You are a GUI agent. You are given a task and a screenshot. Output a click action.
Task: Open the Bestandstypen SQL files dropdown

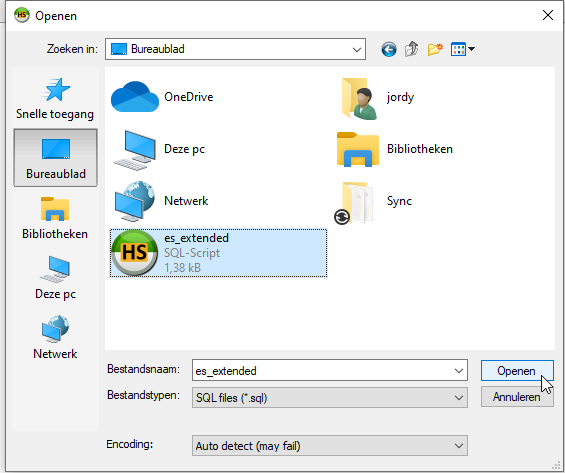(x=330, y=398)
